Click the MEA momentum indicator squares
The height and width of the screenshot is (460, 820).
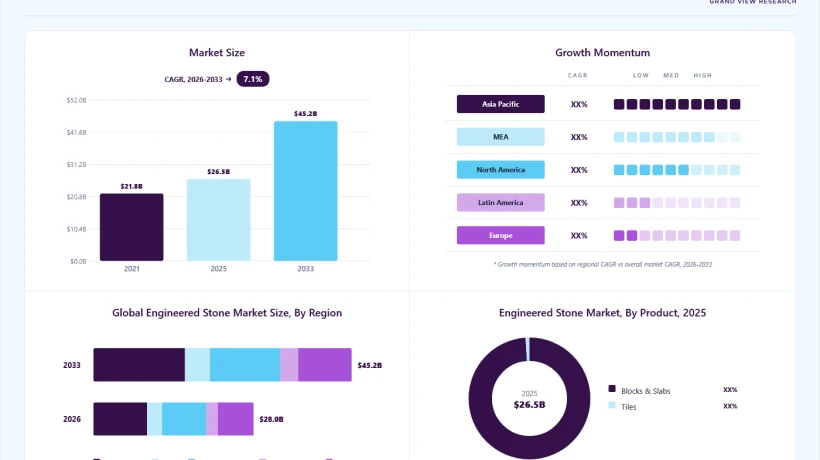tap(677, 137)
